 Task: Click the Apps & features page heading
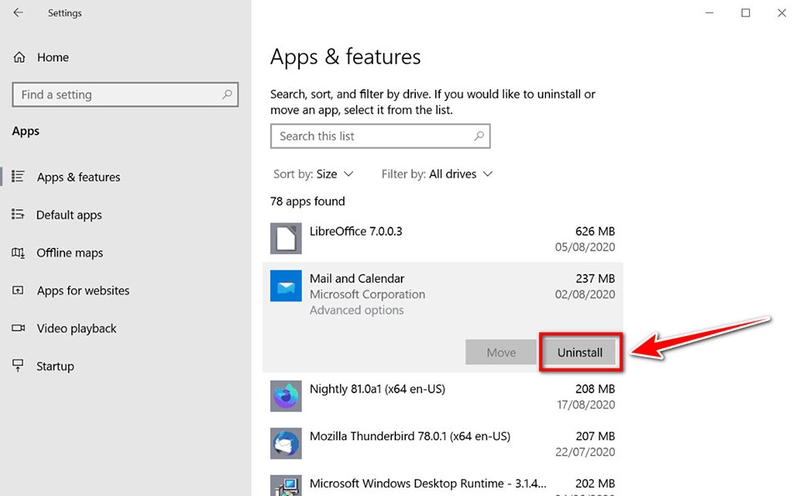pos(345,57)
